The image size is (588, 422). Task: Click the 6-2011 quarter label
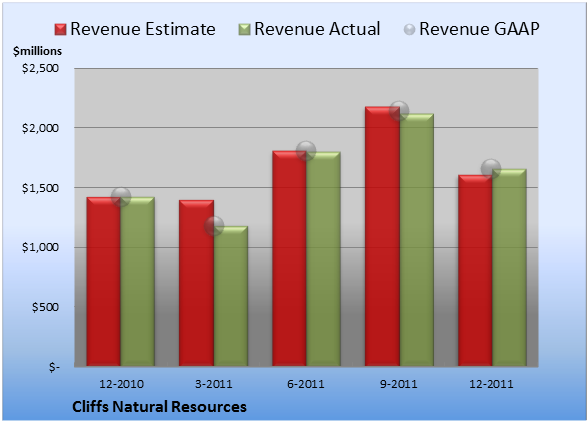click(306, 384)
